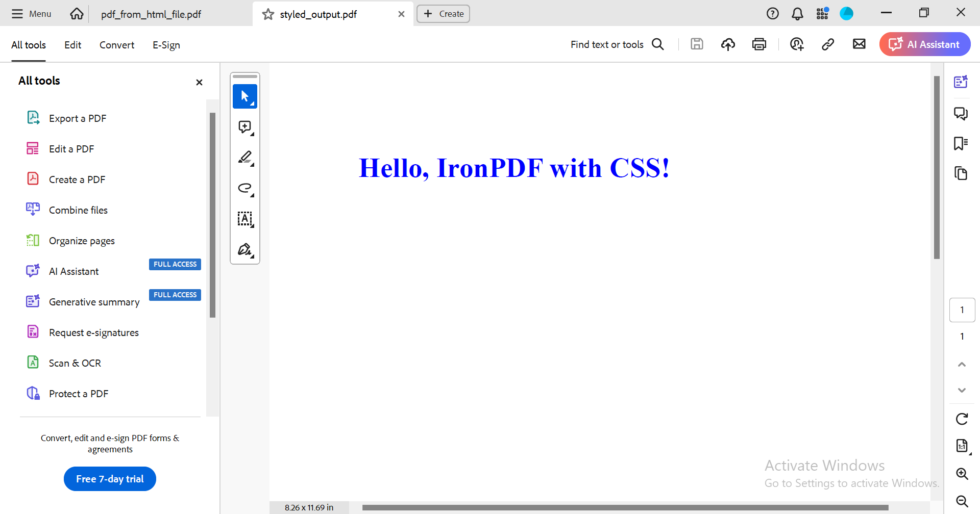980x514 pixels.
Task: Save the document using the save icon
Action: (697, 44)
